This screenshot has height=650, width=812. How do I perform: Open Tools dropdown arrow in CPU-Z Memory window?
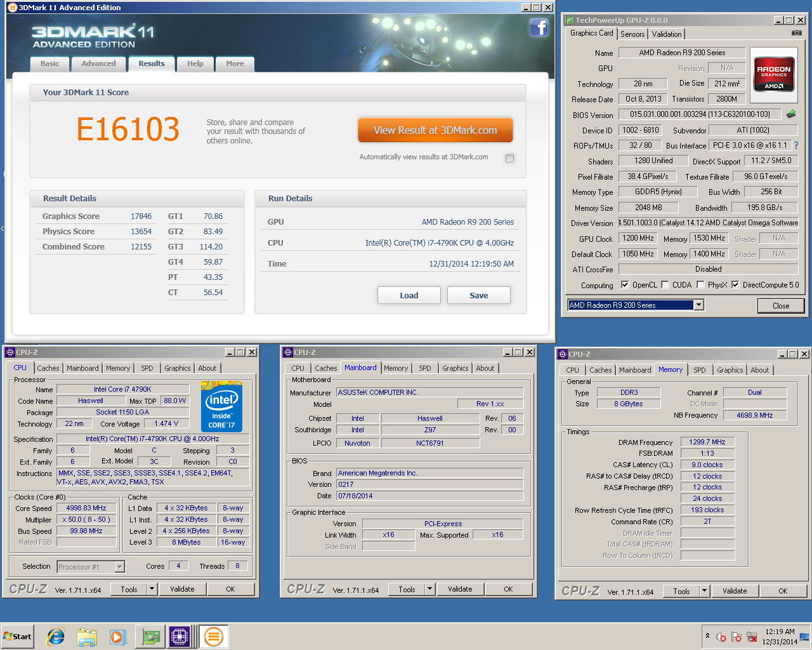(704, 591)
